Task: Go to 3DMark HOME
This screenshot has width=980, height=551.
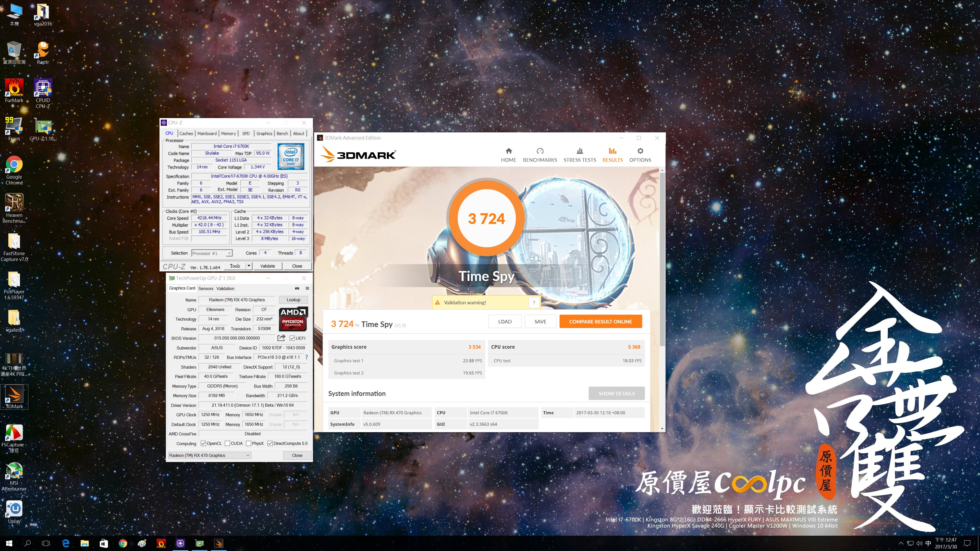Action: pyautogui.click(x=509, y=155)
